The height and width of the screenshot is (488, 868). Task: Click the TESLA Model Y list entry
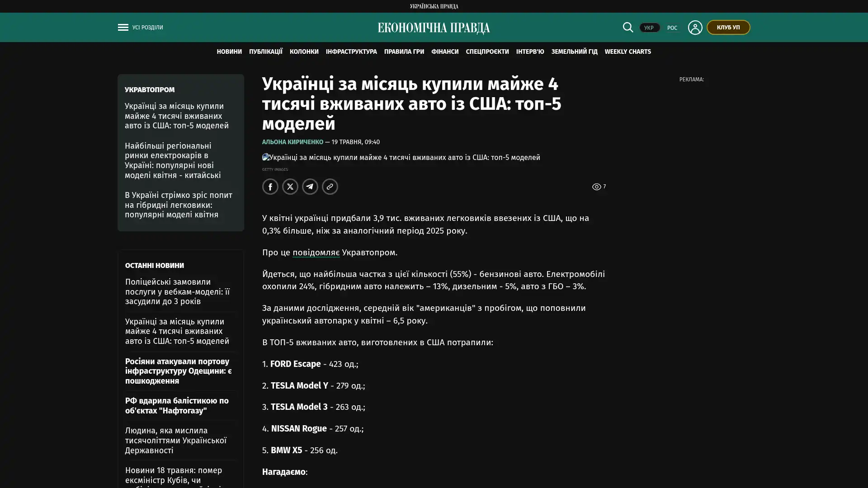313,386
